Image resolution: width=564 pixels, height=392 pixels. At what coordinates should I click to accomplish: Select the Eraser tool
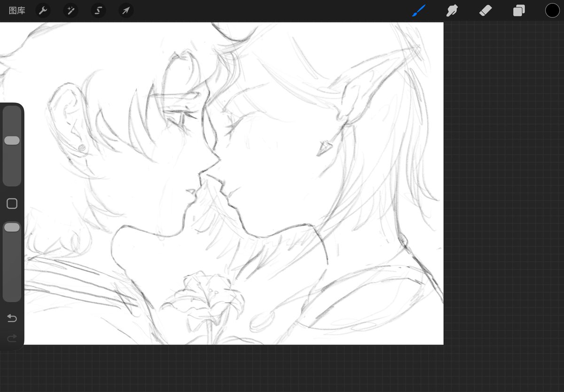click(486, 10)
